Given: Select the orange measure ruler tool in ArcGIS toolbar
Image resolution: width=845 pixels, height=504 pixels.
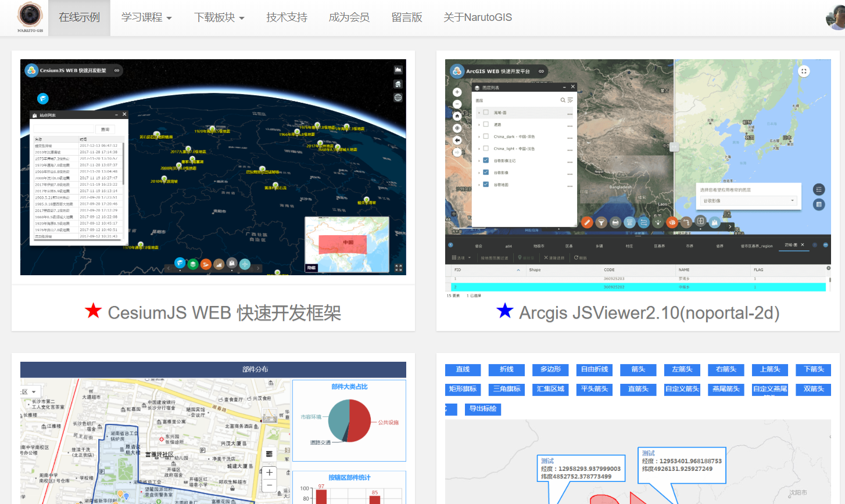Looking at the screenshot, I should [x=586, y=222].
